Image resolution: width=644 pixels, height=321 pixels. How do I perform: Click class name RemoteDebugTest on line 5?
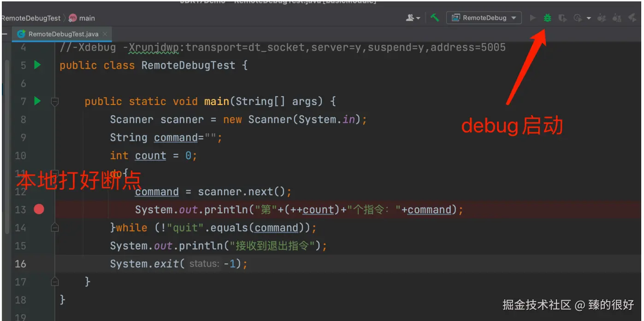(x=188, y=65)
